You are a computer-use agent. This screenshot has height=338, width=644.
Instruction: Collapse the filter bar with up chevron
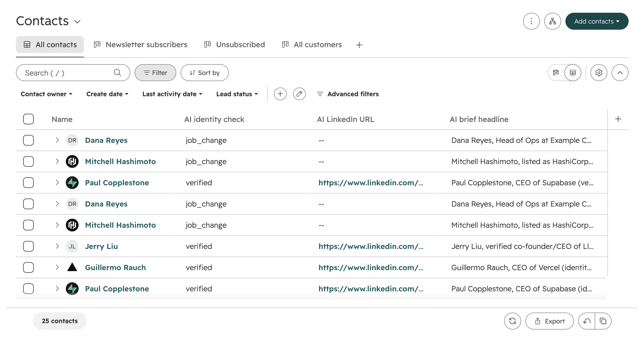pos(620,73)
